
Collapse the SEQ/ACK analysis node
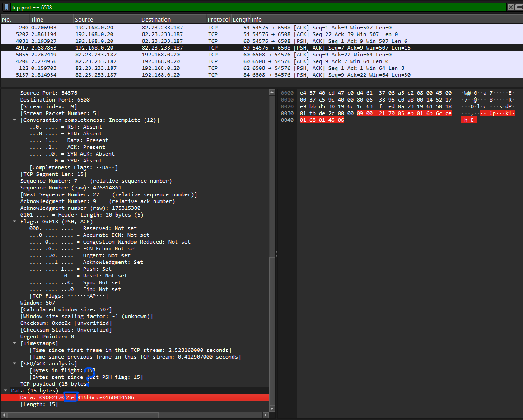point(15,364)
